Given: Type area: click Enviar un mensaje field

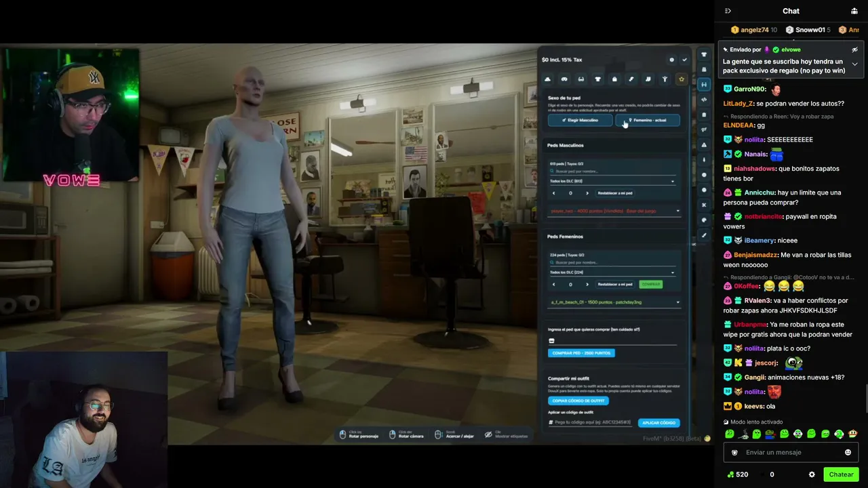Looking at the screenshot, I should click(791, 452).
